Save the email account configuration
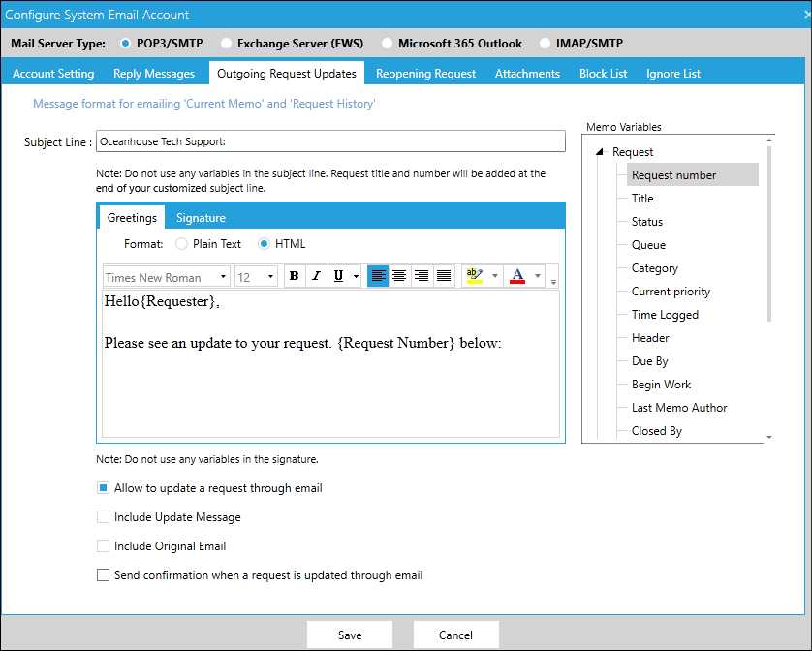The height and width of the screenshot is (651, 812). [350, 635]
